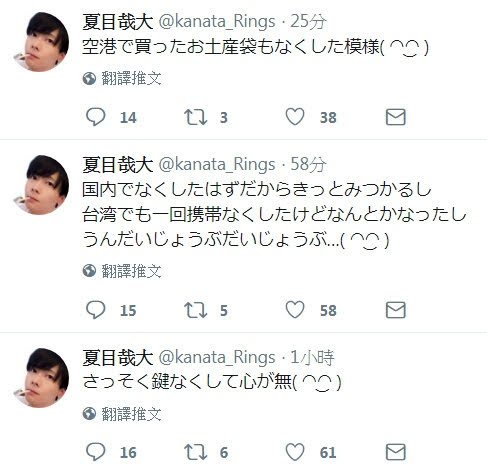Viewport: 487px width, 470px height.
Task: Open profile picture on the first tweet
Action: click(x=42, y=42)
